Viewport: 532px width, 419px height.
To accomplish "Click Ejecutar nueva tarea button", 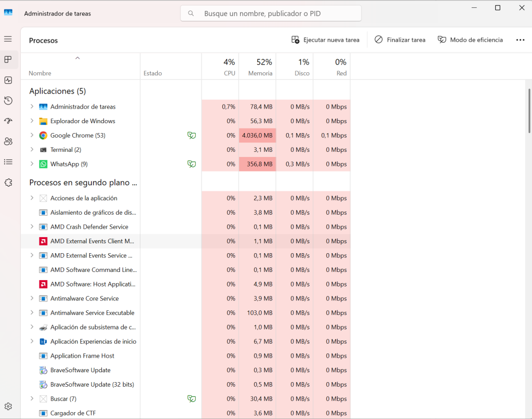I will 325,40.
